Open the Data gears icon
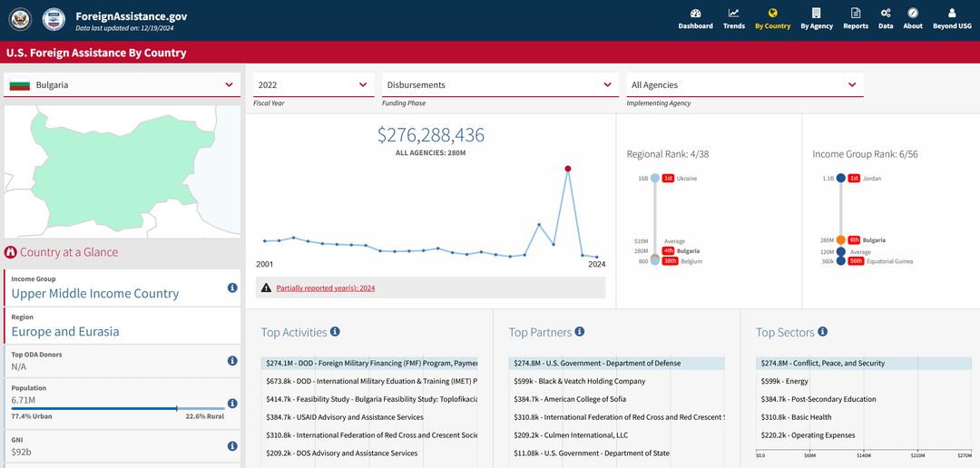The height and width of the screenshot is (468, 980). 885,13
